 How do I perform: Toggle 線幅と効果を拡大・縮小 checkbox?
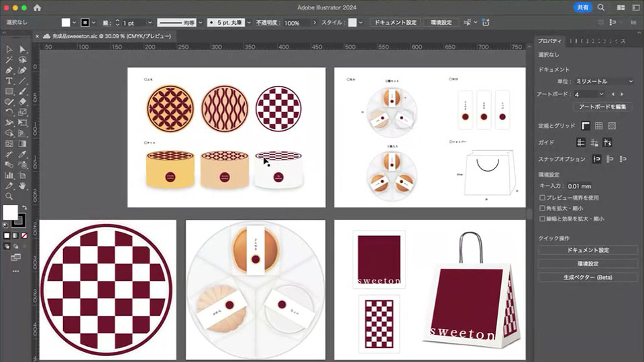click(x=542, y=219)
